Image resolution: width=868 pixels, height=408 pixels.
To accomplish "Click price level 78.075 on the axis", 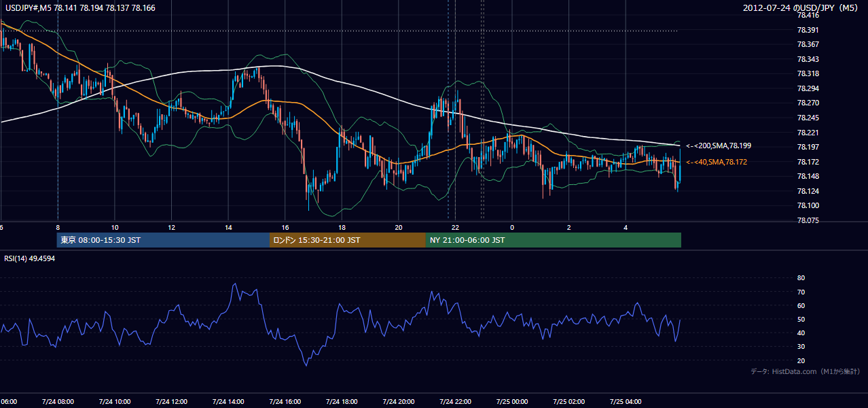I will click(807, 220).
